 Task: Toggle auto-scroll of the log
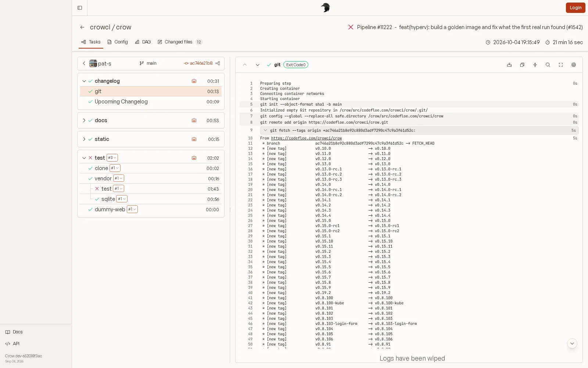pos(535,65)
